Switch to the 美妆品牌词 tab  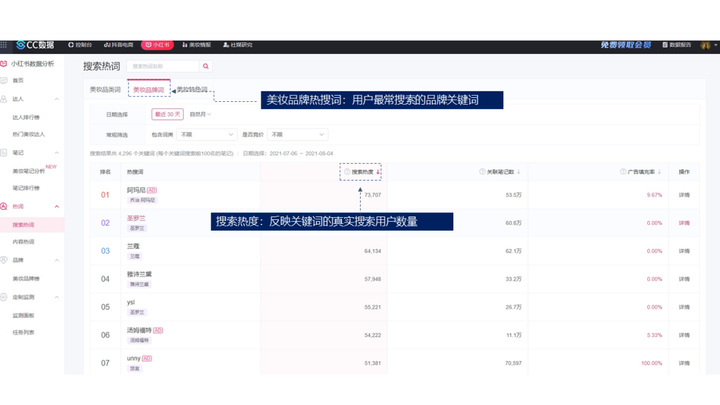pyautogui.click(x=148, y=90)
